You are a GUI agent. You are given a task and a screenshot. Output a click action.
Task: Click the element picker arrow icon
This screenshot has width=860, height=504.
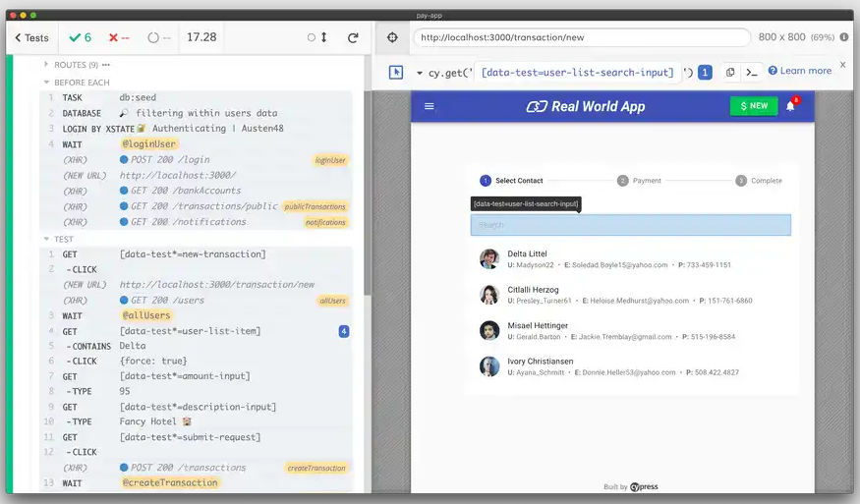tap(396, 72)
